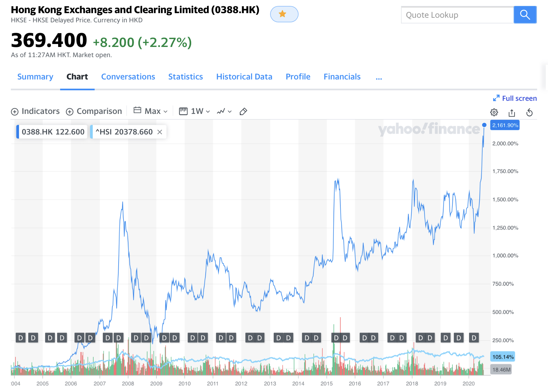Click the 2,161.90% price label
This screenshot has height=392, width=548.
click(x=505, y=125)
